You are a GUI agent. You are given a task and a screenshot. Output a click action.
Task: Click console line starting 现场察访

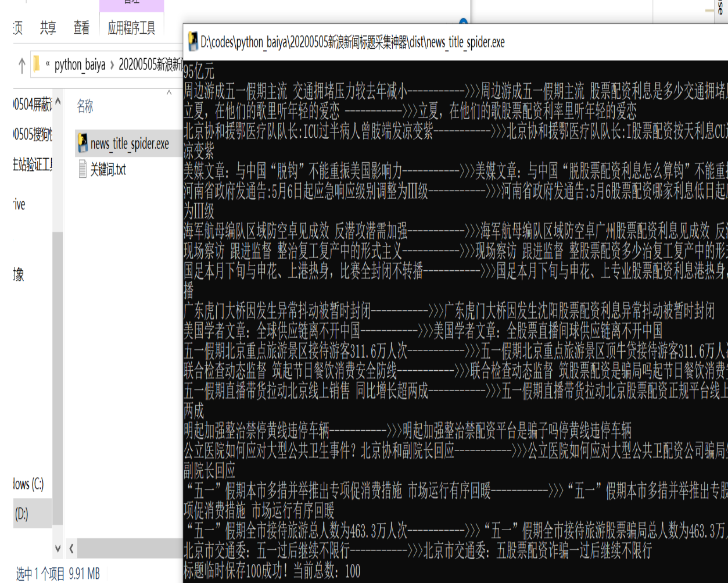point(456,251)
